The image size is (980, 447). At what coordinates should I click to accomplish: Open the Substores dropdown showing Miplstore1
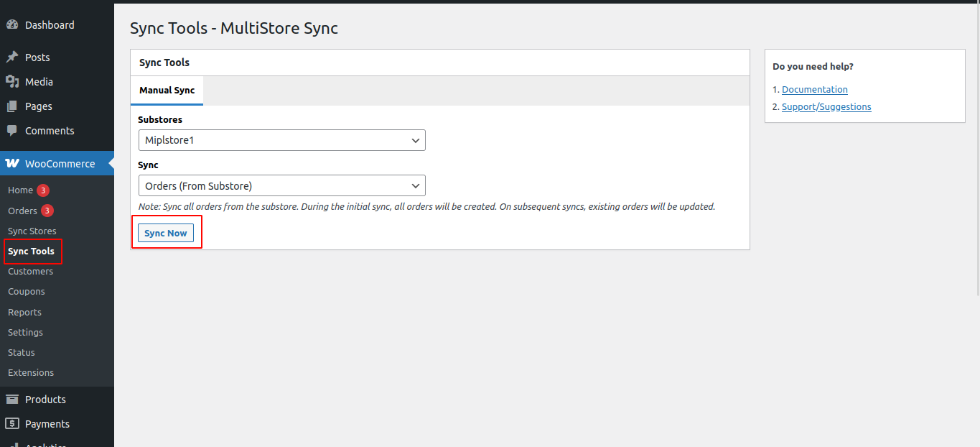pyautogui.click(x=281, y=140)
